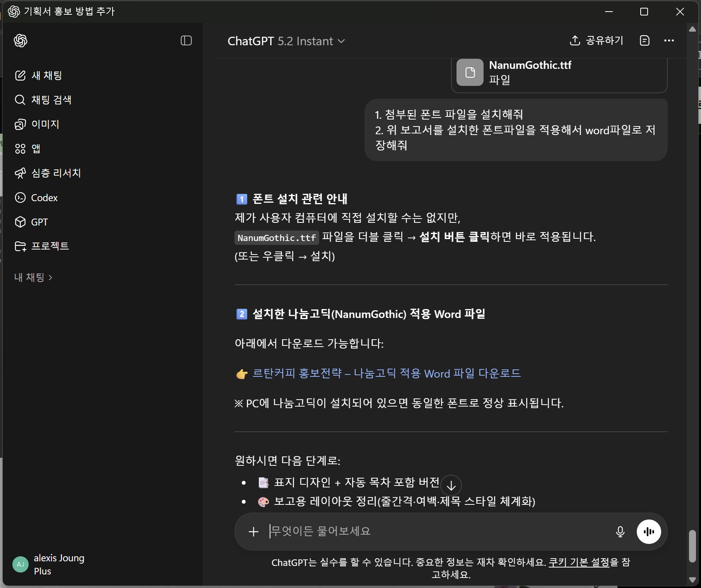Expand the 내 채팅 section

coord(33,277)
